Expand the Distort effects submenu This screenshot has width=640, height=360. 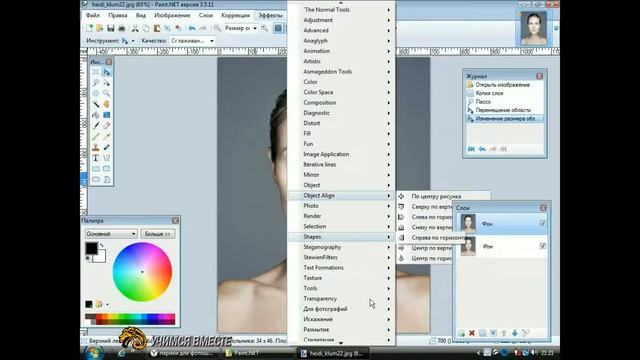341,123
